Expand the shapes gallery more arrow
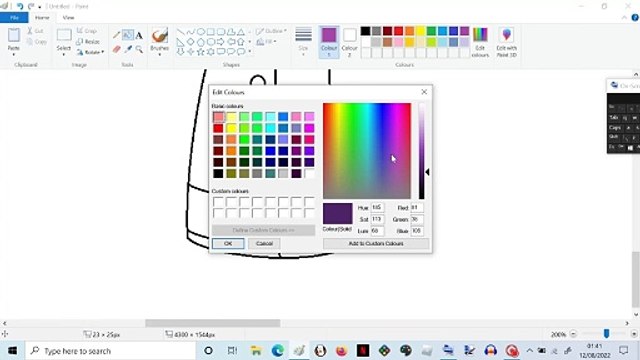This screenshot has width=640, height=360. coord(249,51)
